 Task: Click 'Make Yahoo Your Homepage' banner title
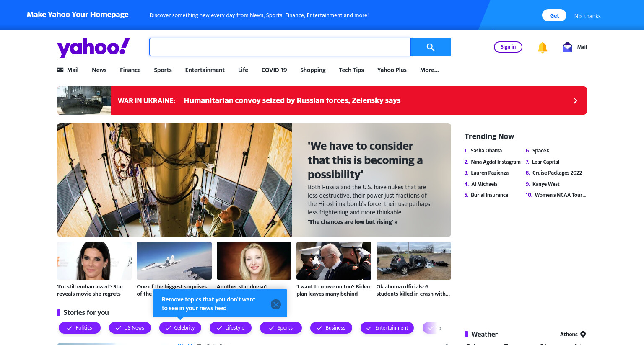coord(78,15)
